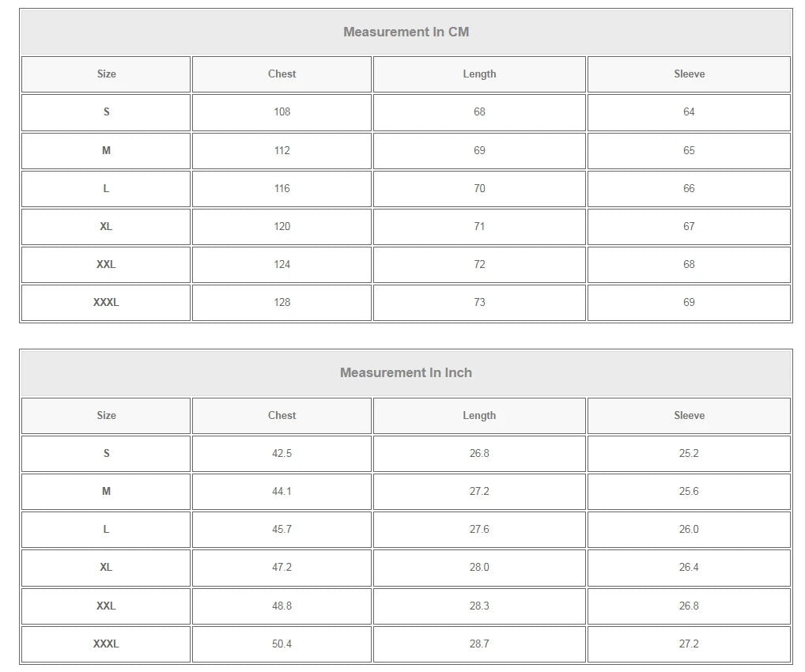Select the length value 70 for size L
Viewport: 805px width, 672px height.
click(x=479, y=189)
